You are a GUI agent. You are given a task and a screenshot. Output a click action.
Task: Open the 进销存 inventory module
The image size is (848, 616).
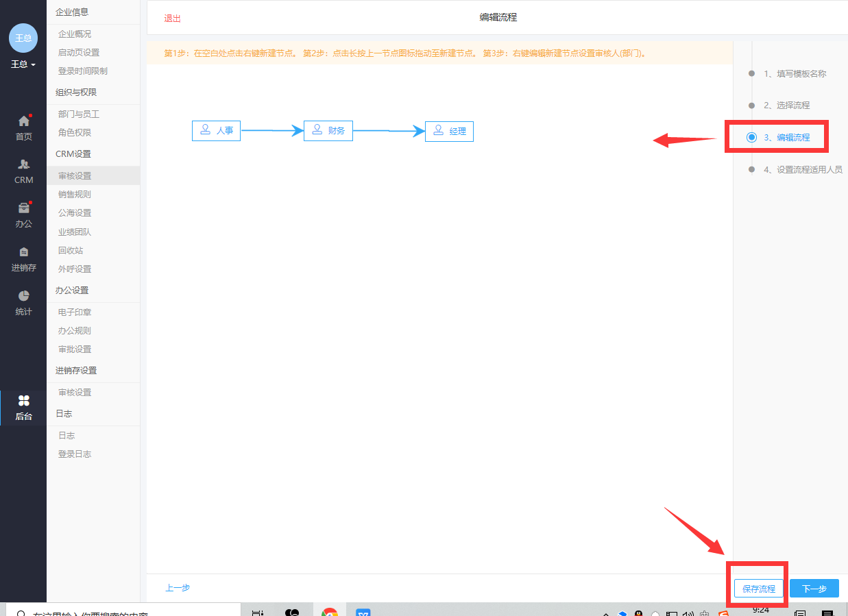23,259
